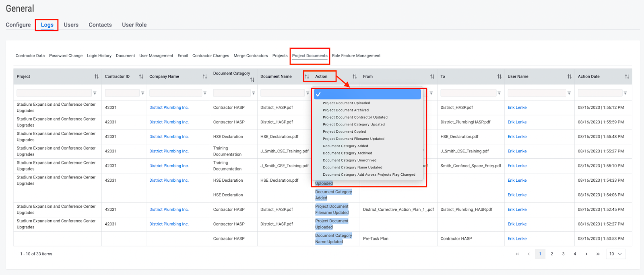Sort the table by Project column

point(97,76)
